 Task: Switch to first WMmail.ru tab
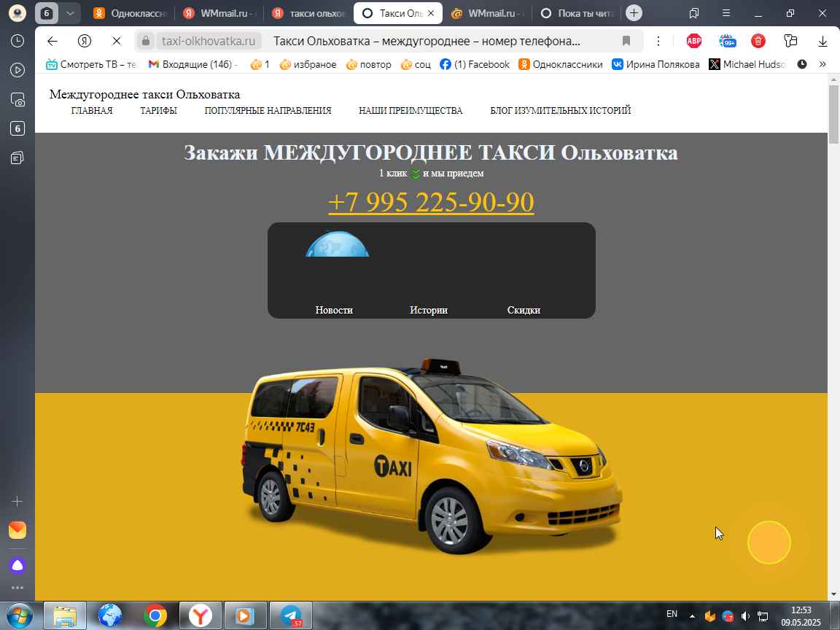click(219, 13)
